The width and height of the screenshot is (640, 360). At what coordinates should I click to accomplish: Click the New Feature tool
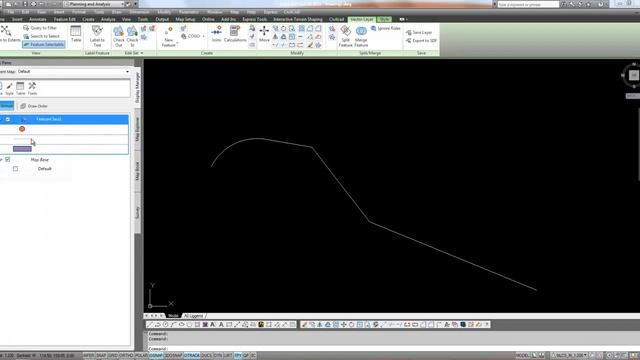click(169, 37)
